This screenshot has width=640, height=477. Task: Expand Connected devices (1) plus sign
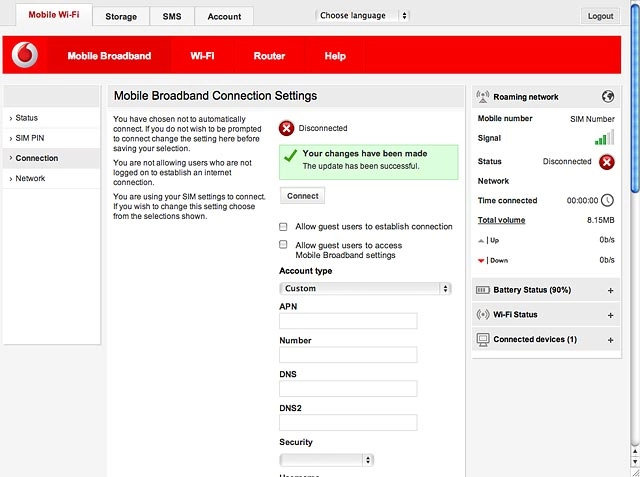(611, 340)
